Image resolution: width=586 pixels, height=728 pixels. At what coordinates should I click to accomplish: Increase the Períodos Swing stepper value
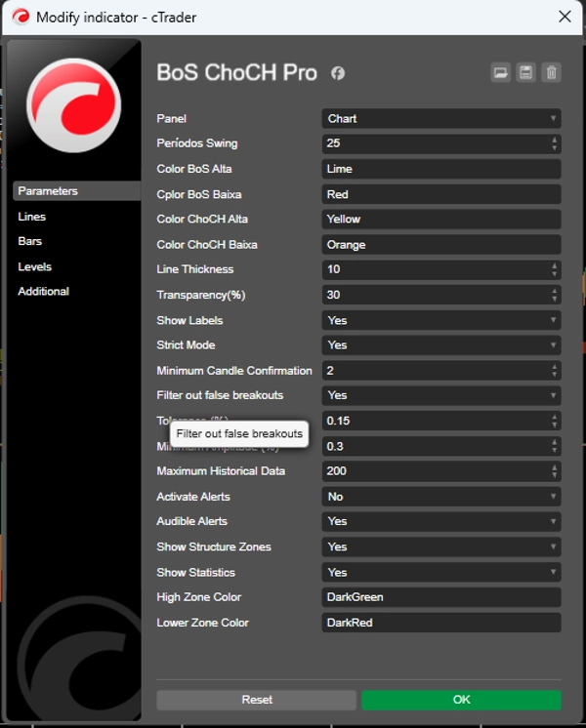click(555, 140)
